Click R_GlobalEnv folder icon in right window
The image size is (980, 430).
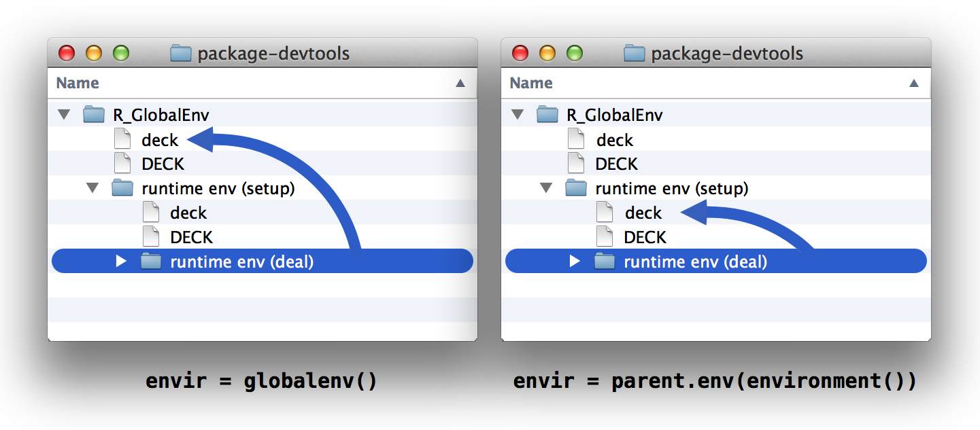coord(547,115)
